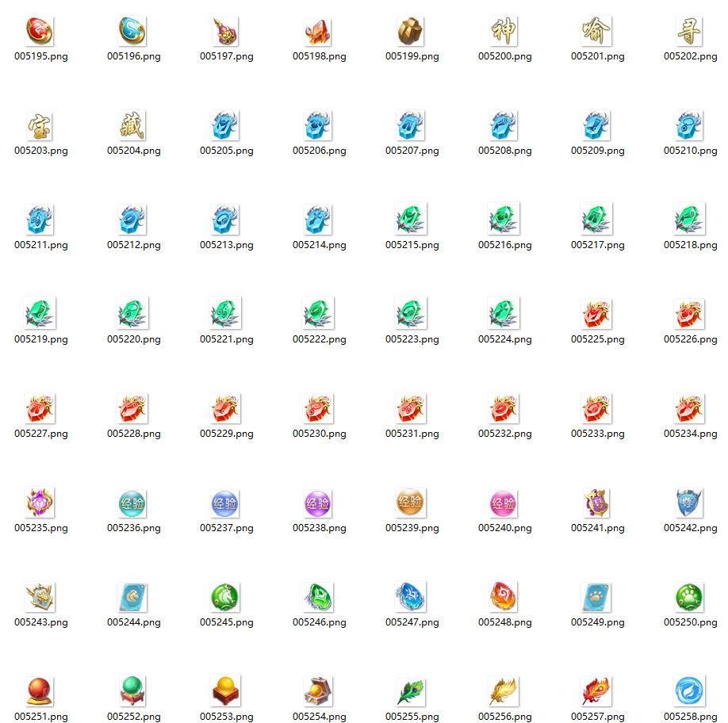Image resolution: width=728 pixels, height=723 pixels.
Task: Open the blue swirl orb 005196.png
Action: [x=132, y=30]
